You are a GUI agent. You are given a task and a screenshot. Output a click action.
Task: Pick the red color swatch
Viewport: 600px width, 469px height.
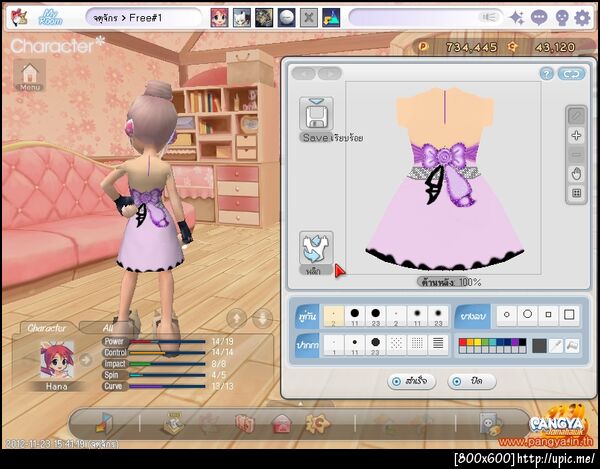coord(463,342)
